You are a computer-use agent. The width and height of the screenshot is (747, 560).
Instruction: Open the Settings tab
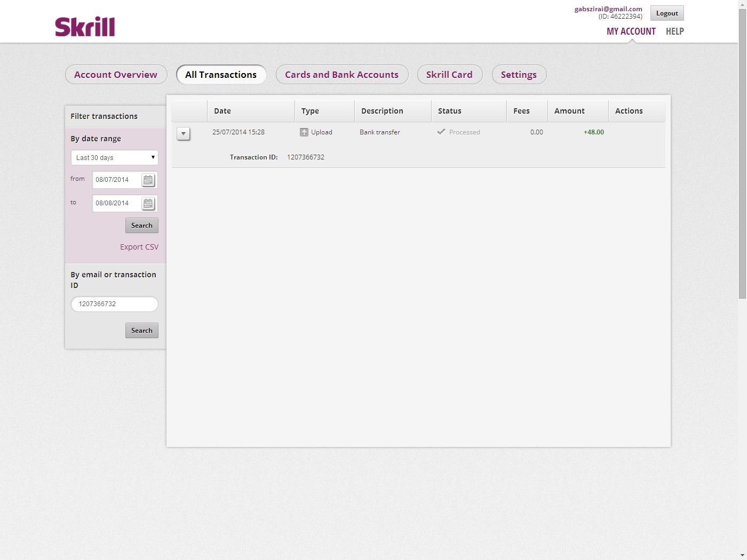click(519, 75)
